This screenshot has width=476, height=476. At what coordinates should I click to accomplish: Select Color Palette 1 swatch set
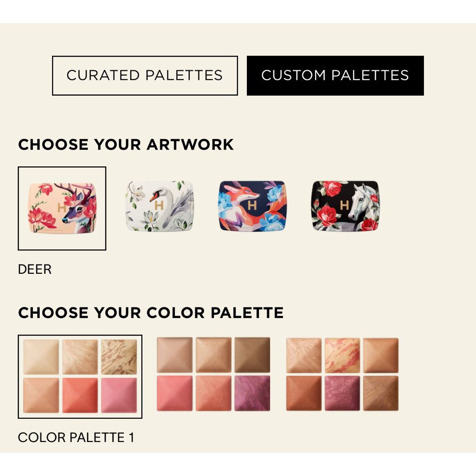coord(80,376)
